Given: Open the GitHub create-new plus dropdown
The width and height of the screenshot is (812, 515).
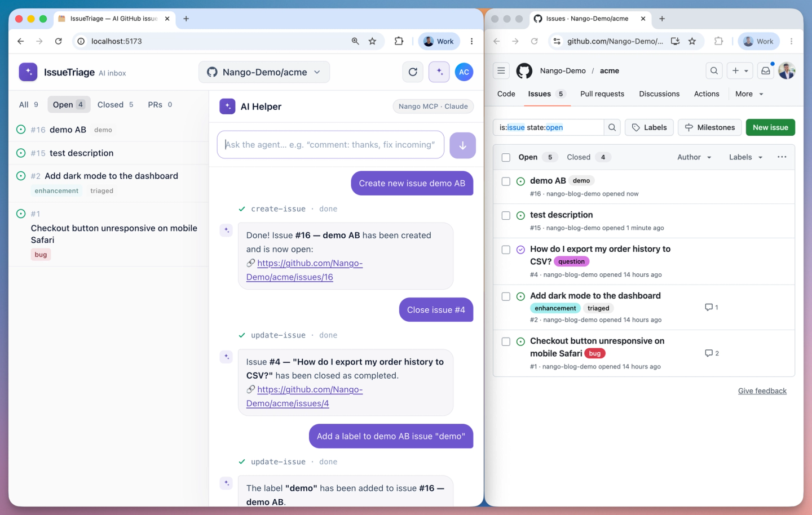Looking at the screenshot, I should tap(740, 70).
